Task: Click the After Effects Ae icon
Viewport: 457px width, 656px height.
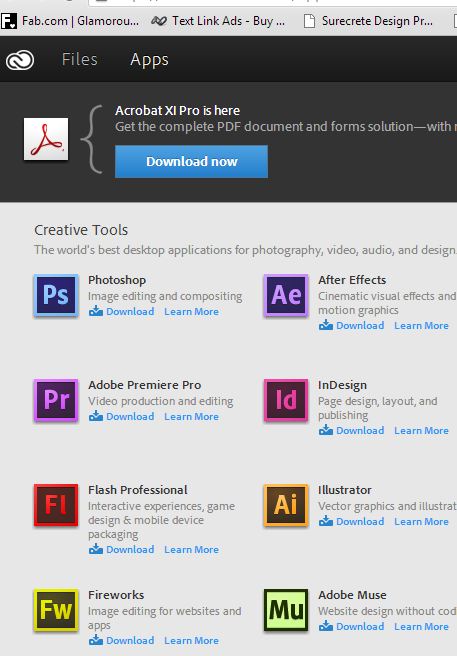Action: [x=286, y=295]
